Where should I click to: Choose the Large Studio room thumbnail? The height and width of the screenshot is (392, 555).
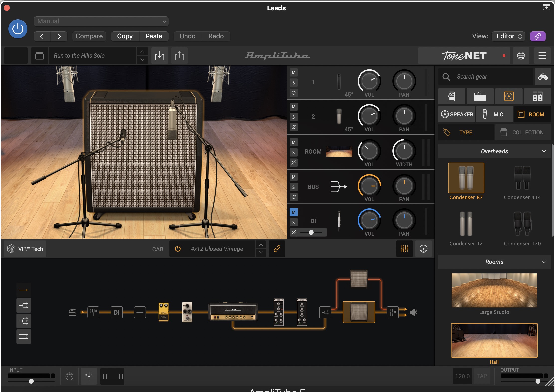tap(494, 291)
